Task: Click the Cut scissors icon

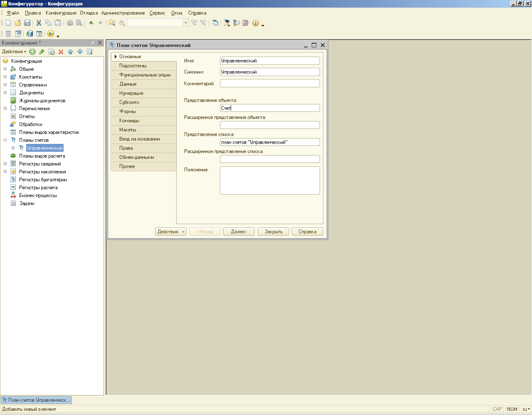Action: click(x=39, y=23)
